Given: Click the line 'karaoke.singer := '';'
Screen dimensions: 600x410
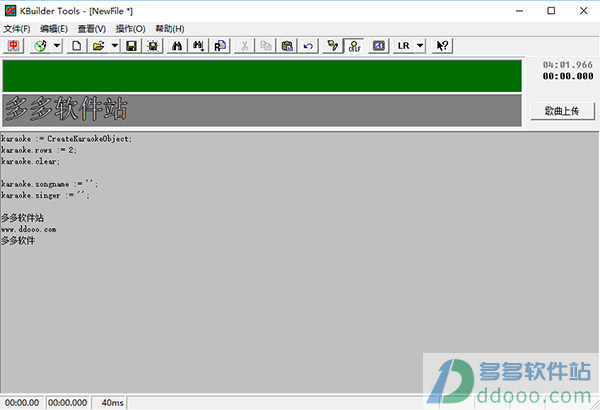Looking at the screenshot, I should click(45, 195).
